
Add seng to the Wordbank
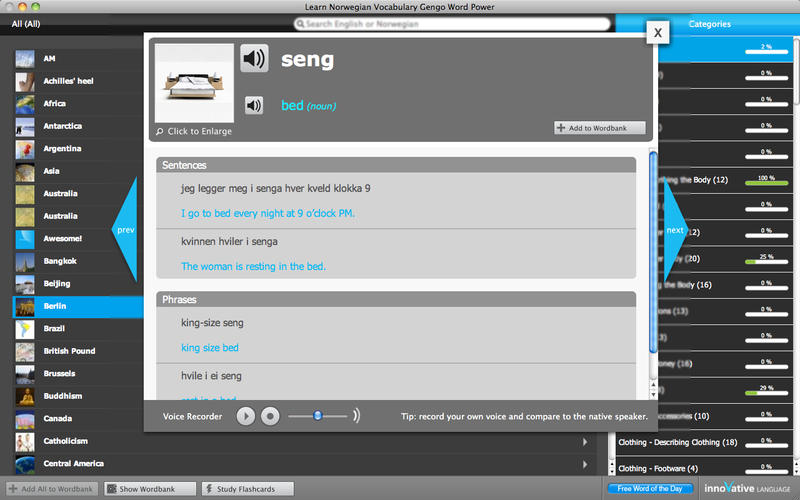(x=599, y=128)
